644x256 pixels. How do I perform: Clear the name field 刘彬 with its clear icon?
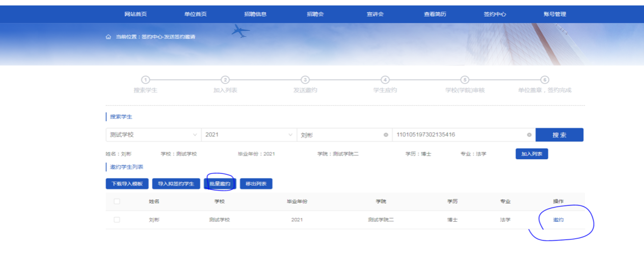[386, 135]
